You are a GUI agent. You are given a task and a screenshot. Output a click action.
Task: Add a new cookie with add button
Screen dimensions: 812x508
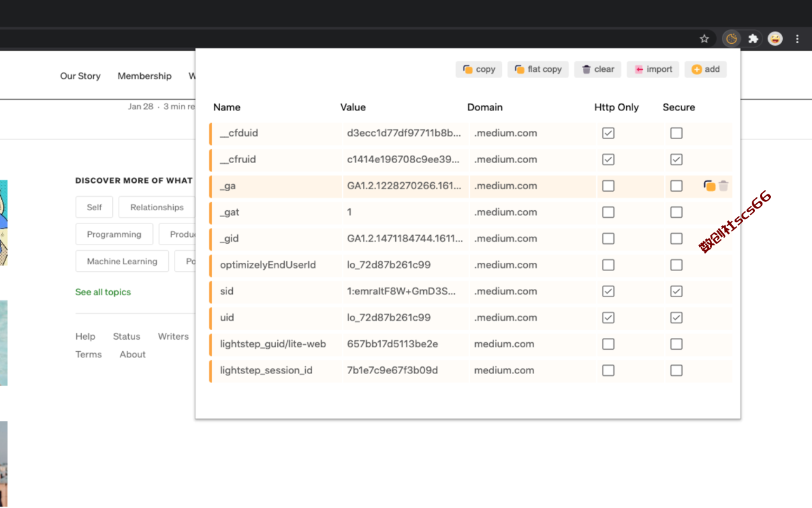pos(705,69)
